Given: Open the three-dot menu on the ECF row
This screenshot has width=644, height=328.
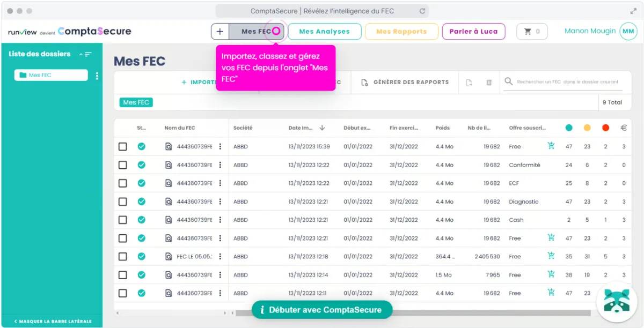Looking at the screenshot, I should [x=220, y=183].
